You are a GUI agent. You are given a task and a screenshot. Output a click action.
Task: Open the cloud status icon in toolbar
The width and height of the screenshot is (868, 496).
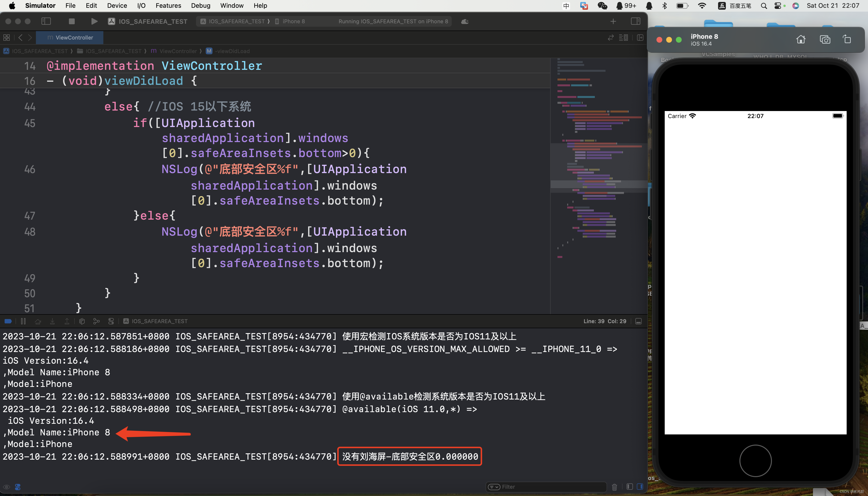click(x=465, y=21)
